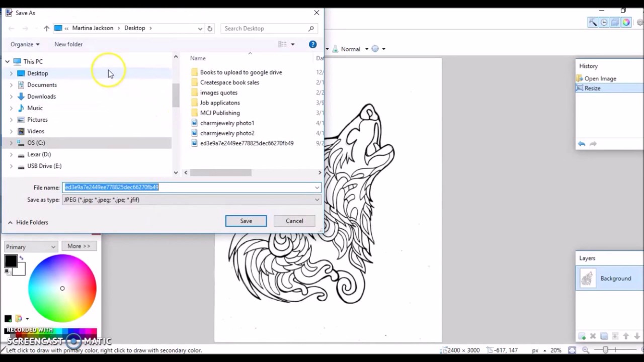Image resolution: width=644 pixels, height=362 pixels.
Task: Open the view options dropdown arrow
Action: [293, 44]
